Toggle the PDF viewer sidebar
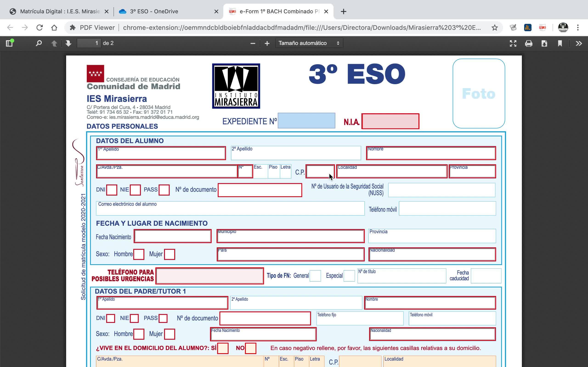This screenshot has width=588, height=367. click(x=9, y=43)
